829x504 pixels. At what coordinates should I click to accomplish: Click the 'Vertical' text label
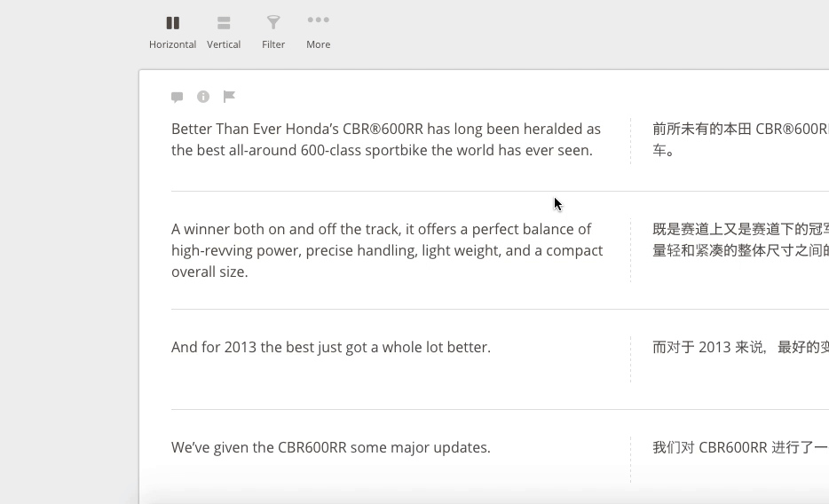[224, 44]
